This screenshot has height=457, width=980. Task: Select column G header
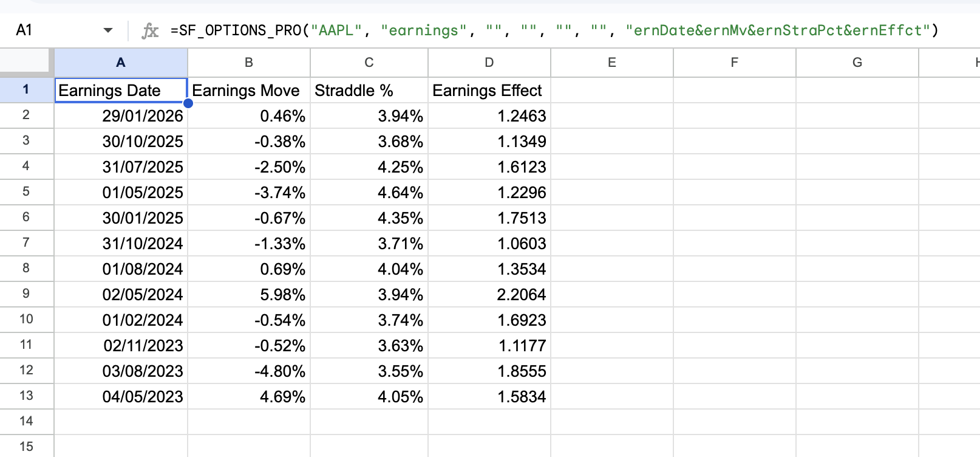[857, 62]
